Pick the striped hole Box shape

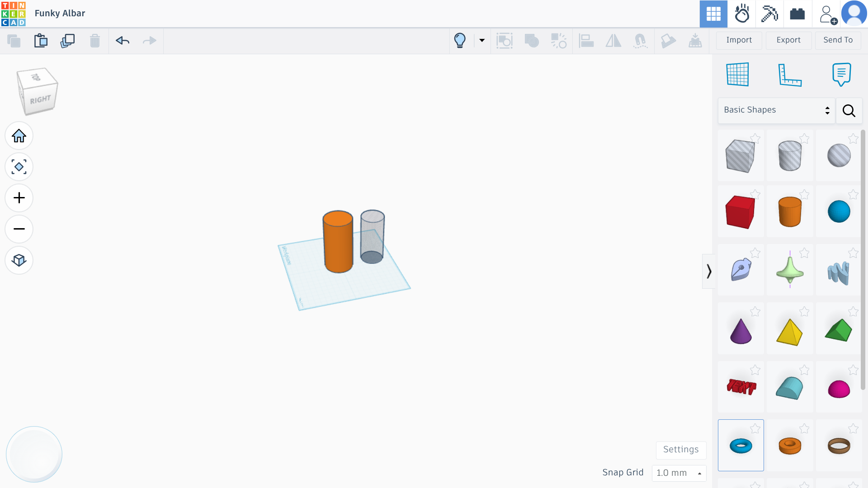pyautogui.click(x=740, y=156)
